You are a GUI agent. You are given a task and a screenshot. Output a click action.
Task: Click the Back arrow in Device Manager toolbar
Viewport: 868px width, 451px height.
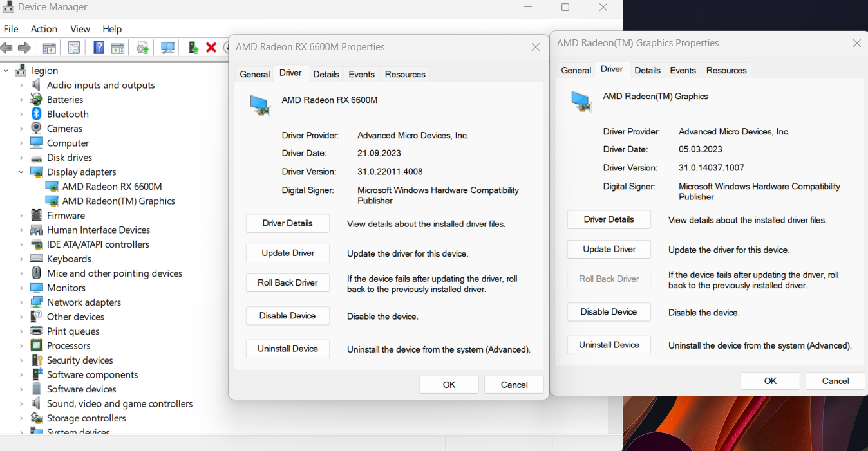(7, 48)
